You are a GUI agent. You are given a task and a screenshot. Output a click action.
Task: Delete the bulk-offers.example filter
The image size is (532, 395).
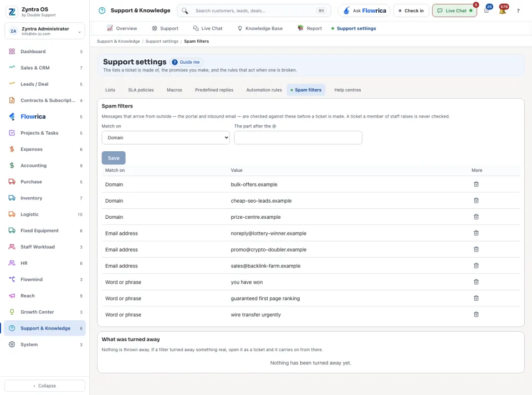(476, 184)
